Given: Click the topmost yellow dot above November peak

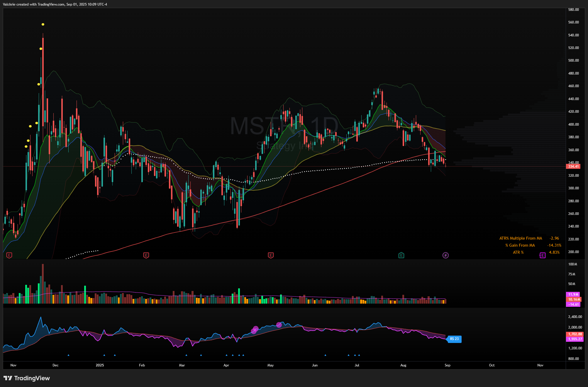Looking at the screenshot, I should point(43,24).
